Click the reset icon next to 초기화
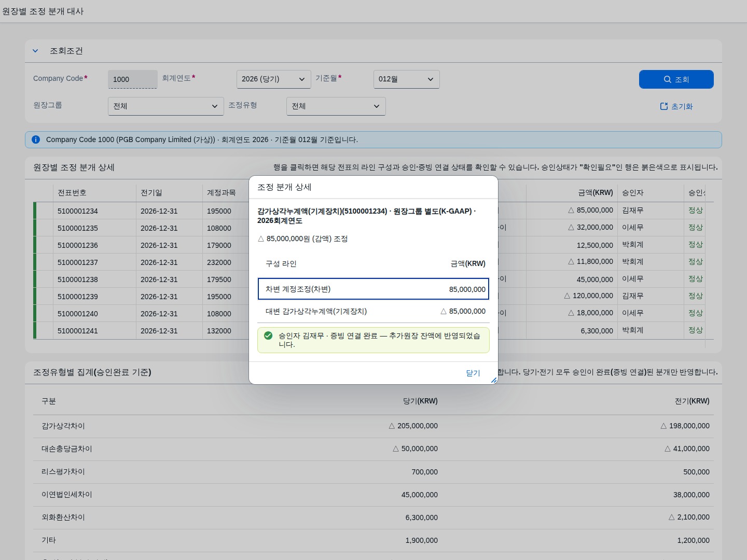The height and width of the screenshot is (560, 747). 663,106
